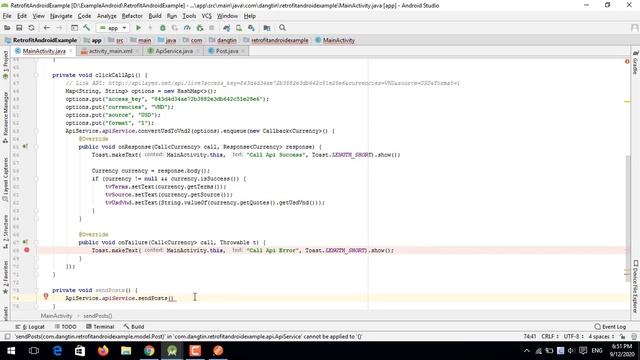Open the app run configuration dropdown
The width and height of the screenshot is (640, 360).
[x=113, y=28]
